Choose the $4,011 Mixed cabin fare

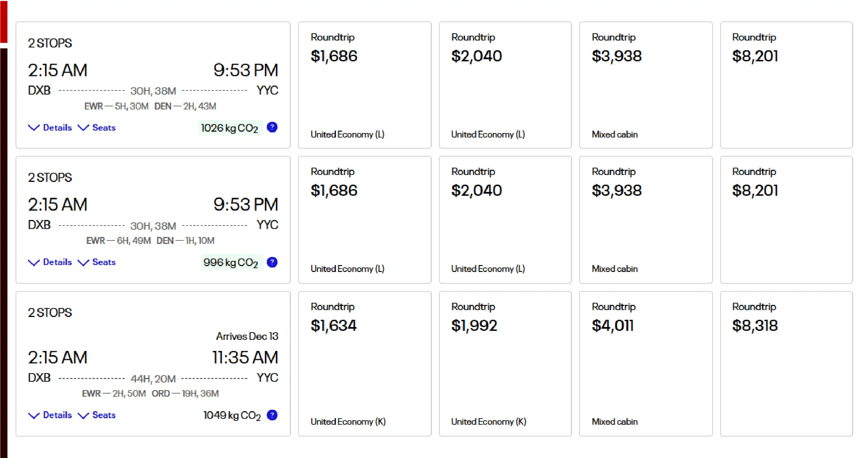click(646, 363)
